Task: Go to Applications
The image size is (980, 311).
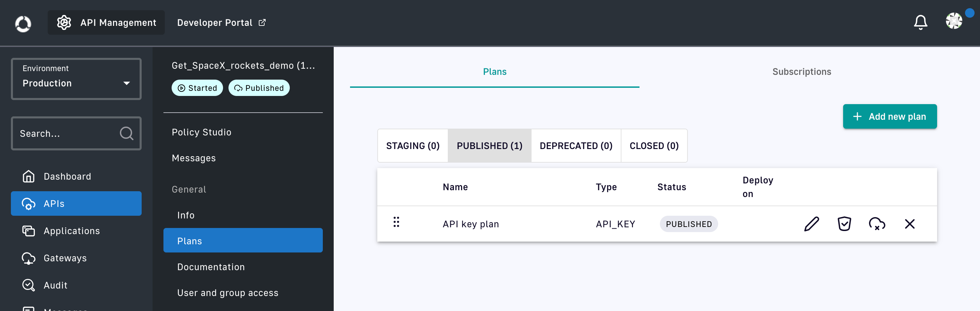Action: pyautogui.click(x=76, y=231)
